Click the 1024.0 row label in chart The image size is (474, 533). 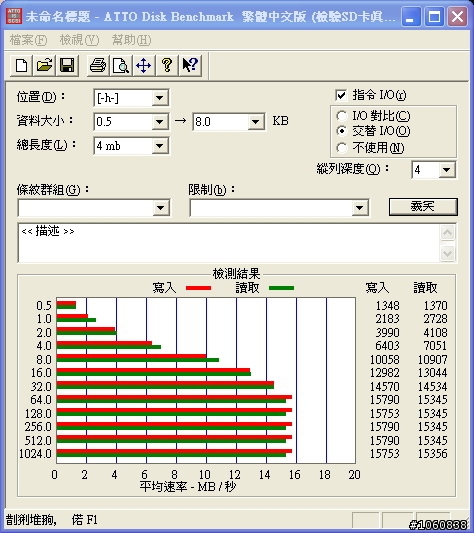click(35, 453)
